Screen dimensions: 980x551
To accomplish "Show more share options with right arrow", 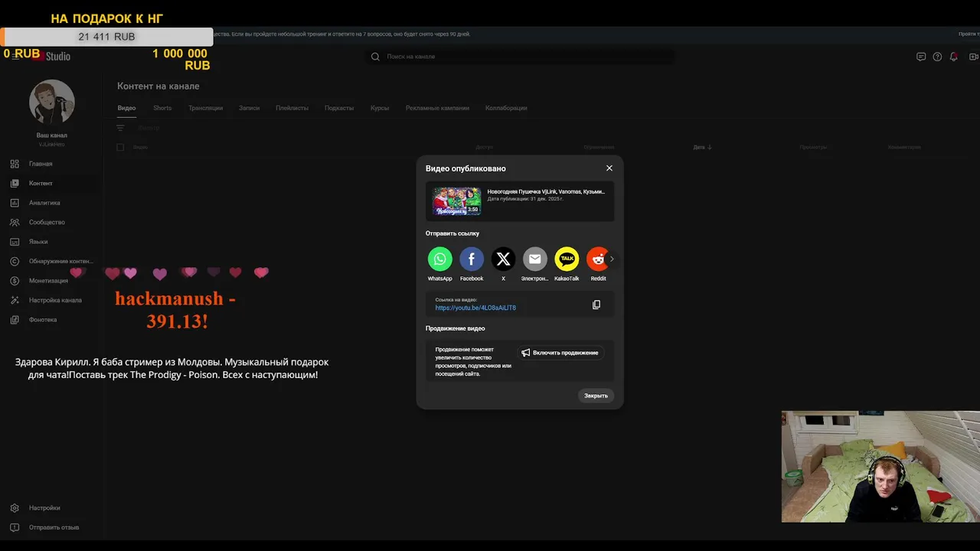I will (x=612, y=259).
